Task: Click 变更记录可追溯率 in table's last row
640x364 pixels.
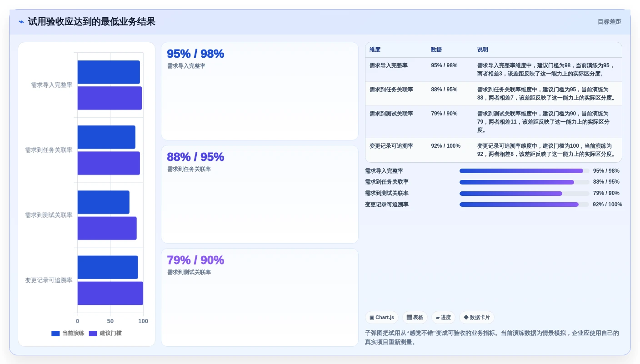Action: 391,146
